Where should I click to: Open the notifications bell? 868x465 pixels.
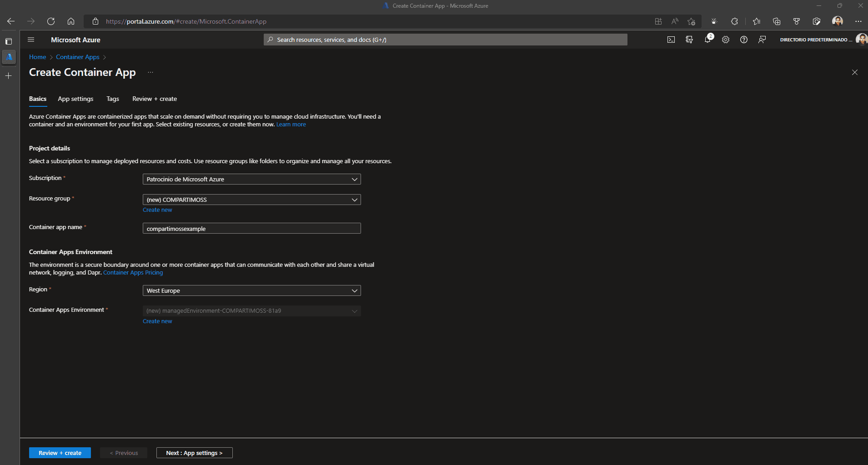[708, 40]
